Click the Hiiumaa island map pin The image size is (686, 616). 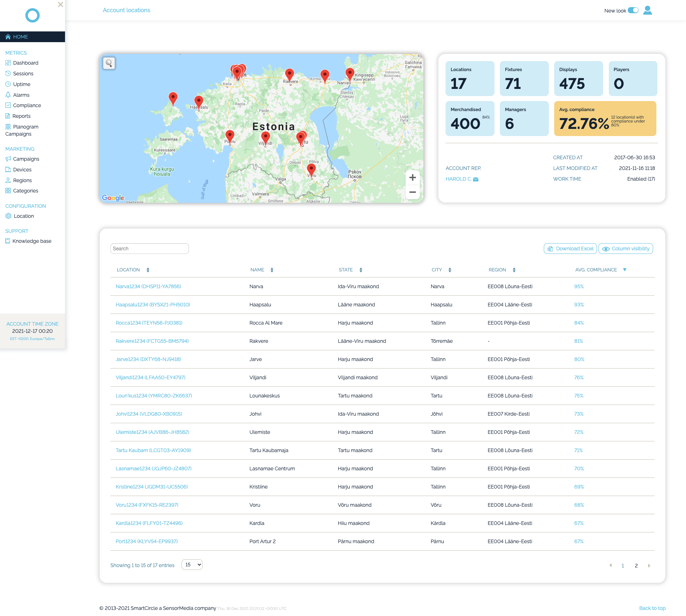coord(173,99)
